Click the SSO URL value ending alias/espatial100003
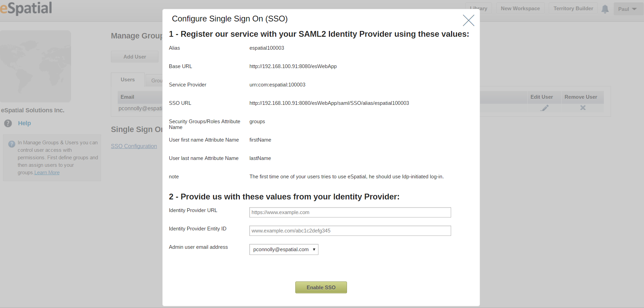The width and height of the screenshot is (644, 308). click(329, 103)
